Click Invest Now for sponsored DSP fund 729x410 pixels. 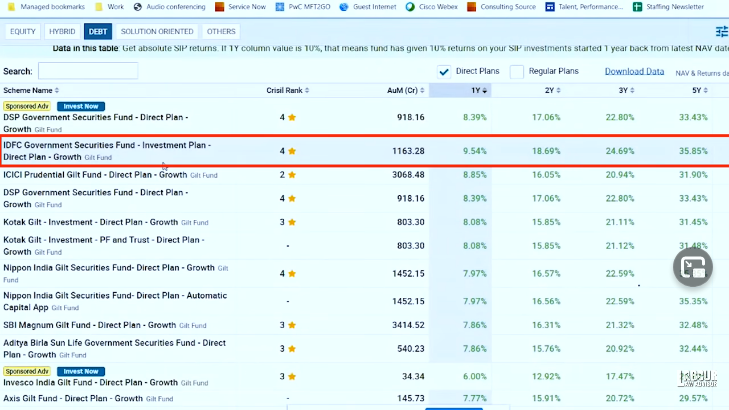(x=81, y=106)
